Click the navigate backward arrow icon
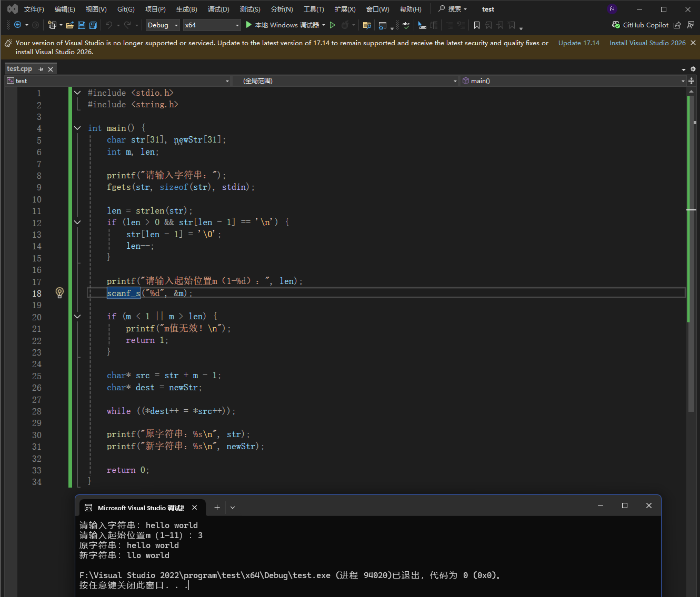700x597 pixels. pyautogui.click(x=17, y=25)
